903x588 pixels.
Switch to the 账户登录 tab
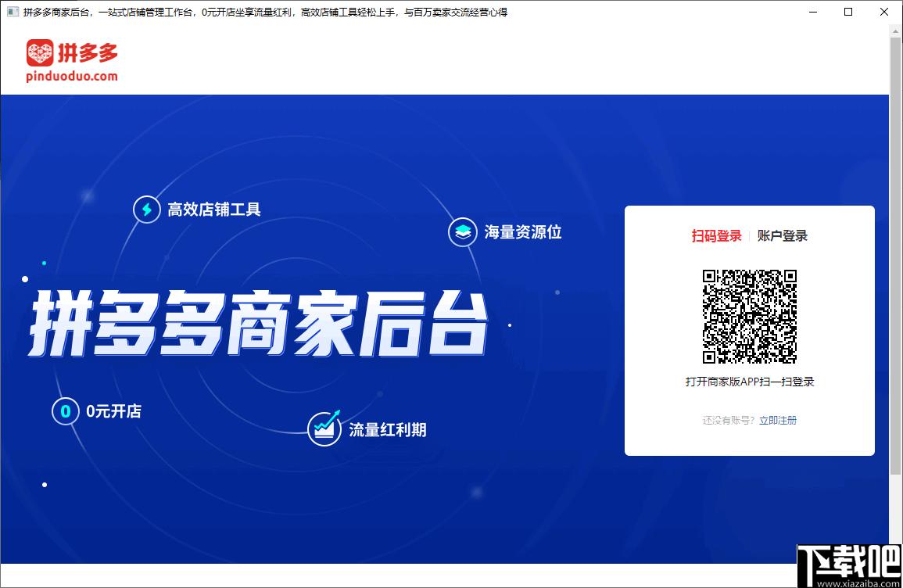tap(782, 235)
